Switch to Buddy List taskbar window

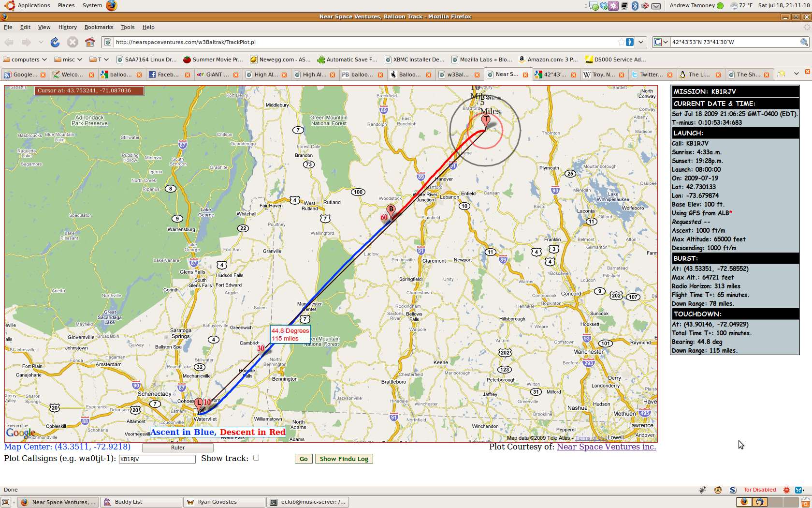tap(141, 502)
